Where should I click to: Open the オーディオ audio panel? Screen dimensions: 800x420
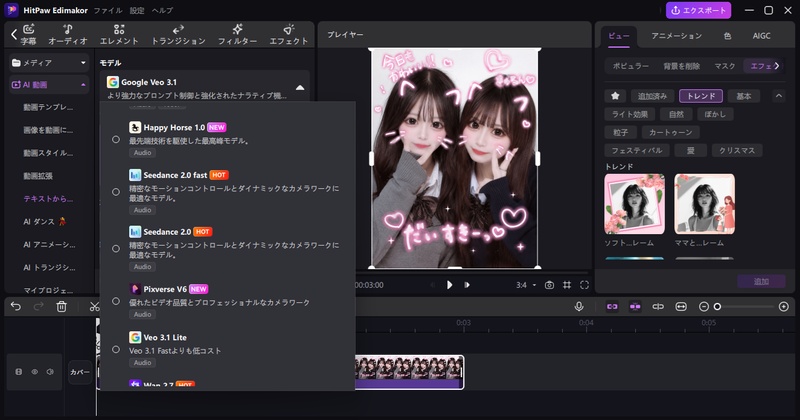(68, 35)
